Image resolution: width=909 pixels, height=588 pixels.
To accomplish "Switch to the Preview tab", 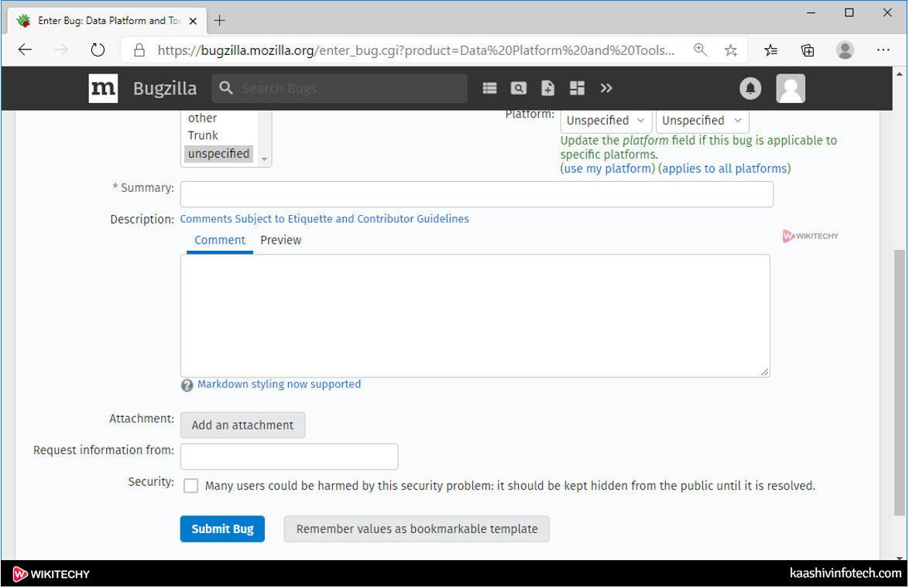I will [x=280, y=240].
